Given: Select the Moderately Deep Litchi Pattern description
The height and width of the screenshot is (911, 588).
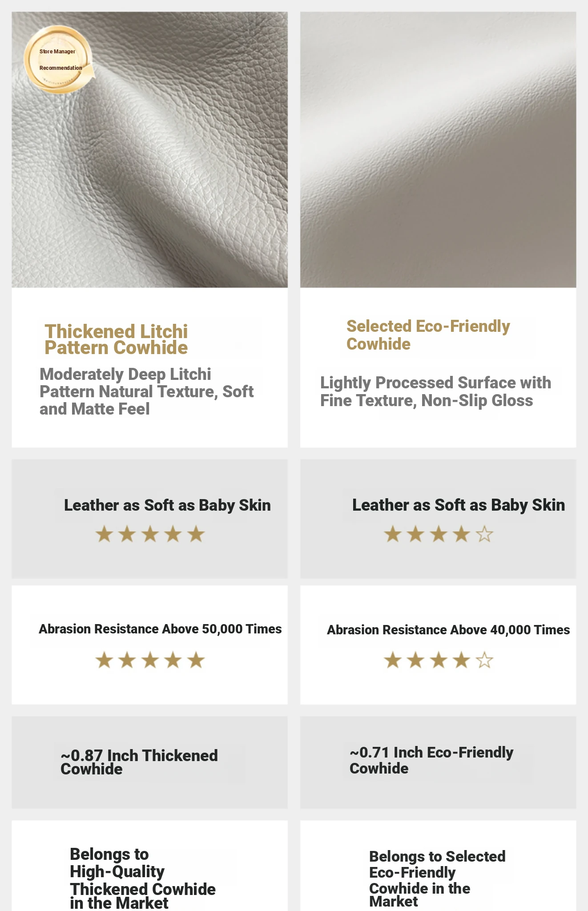Looking at the screenshot, I should (x=146, y=391).
